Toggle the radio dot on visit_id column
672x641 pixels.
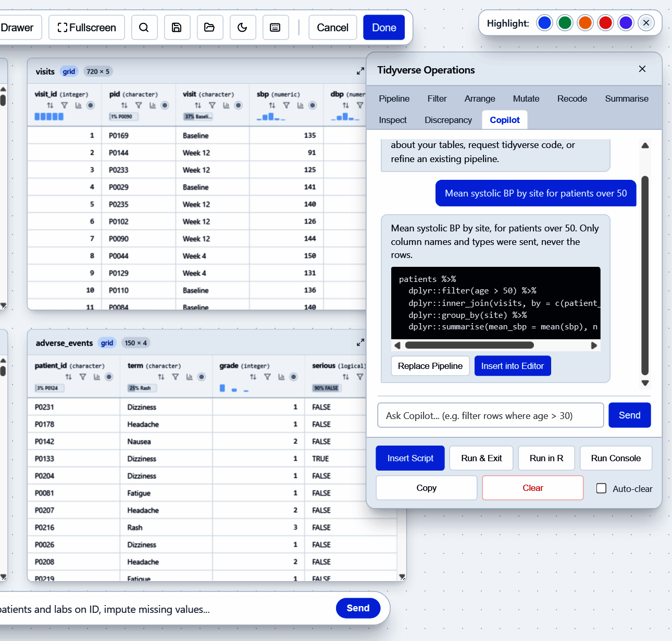[x=91, y=105]
